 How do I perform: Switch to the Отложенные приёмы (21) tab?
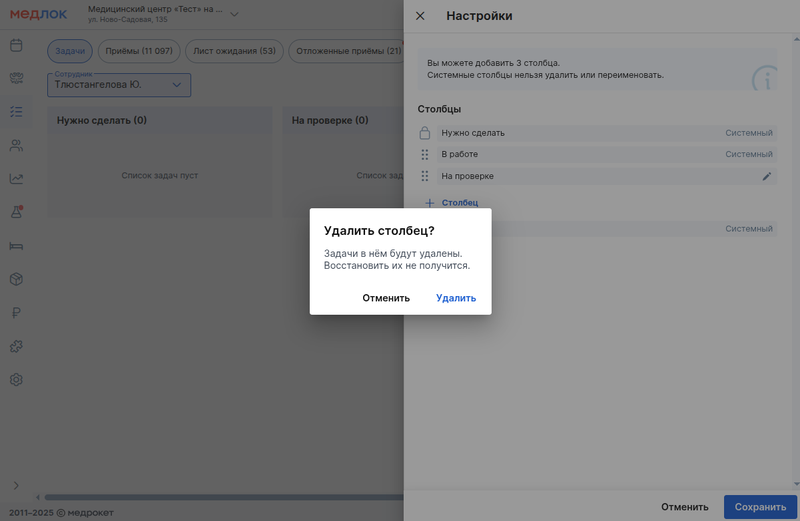pos(348,51)
